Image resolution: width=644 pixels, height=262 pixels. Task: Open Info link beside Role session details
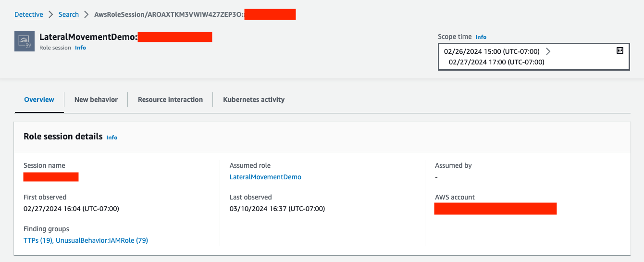coord(112,137)
